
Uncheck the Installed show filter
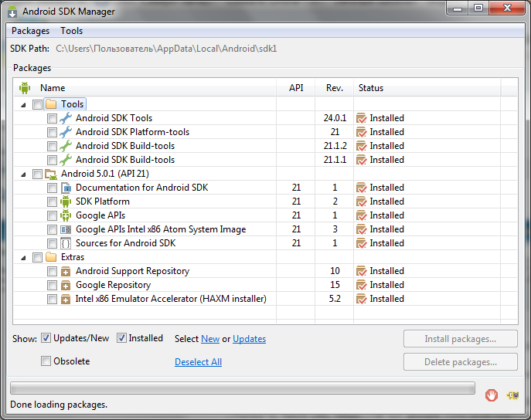[x=121, y=338]
